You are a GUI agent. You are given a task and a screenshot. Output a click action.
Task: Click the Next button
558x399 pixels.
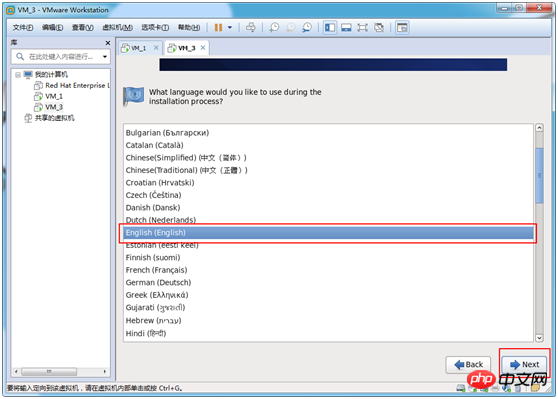coord(524,364)
